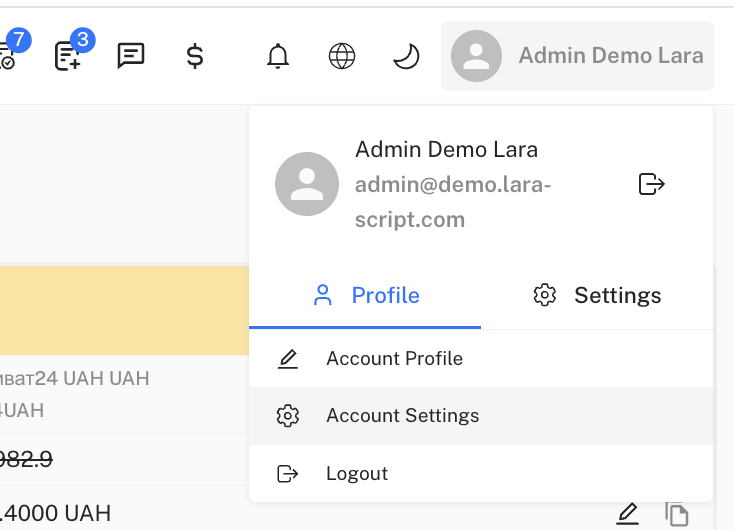
Task: Click the copy icon next to the pencil
Action: point(677,515)
